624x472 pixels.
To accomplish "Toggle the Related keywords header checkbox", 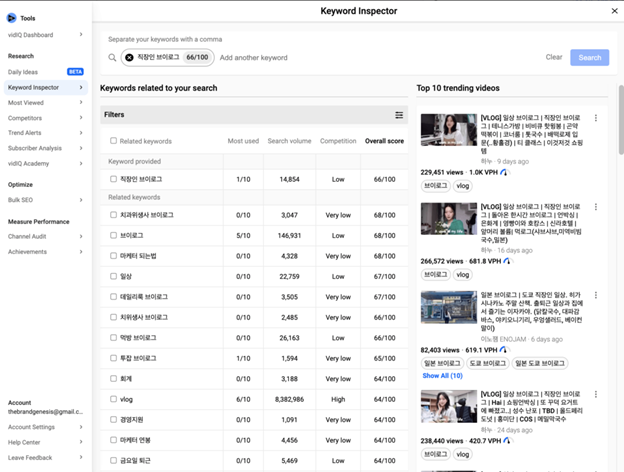I will pos(113,140).
